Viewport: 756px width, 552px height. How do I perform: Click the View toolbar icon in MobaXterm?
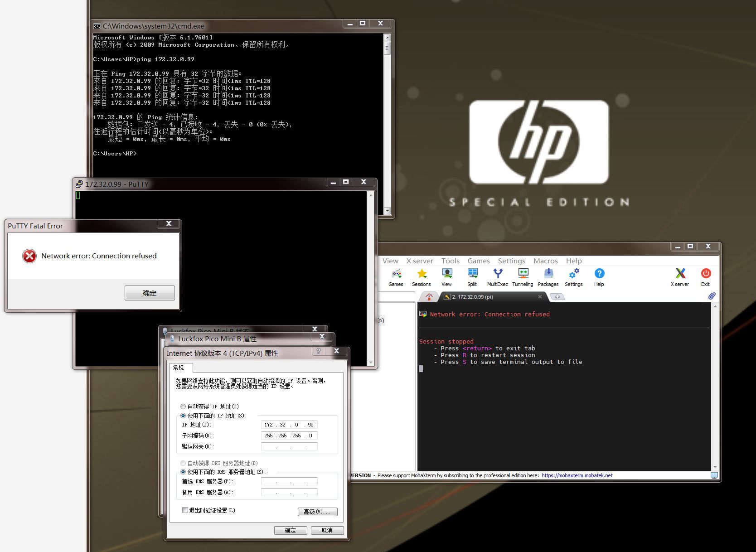click(447, 277)
